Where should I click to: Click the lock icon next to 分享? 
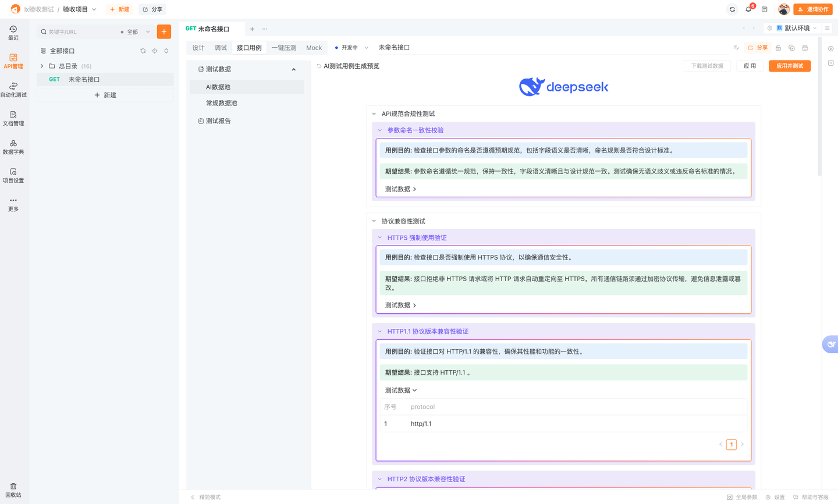pos(777,48)
